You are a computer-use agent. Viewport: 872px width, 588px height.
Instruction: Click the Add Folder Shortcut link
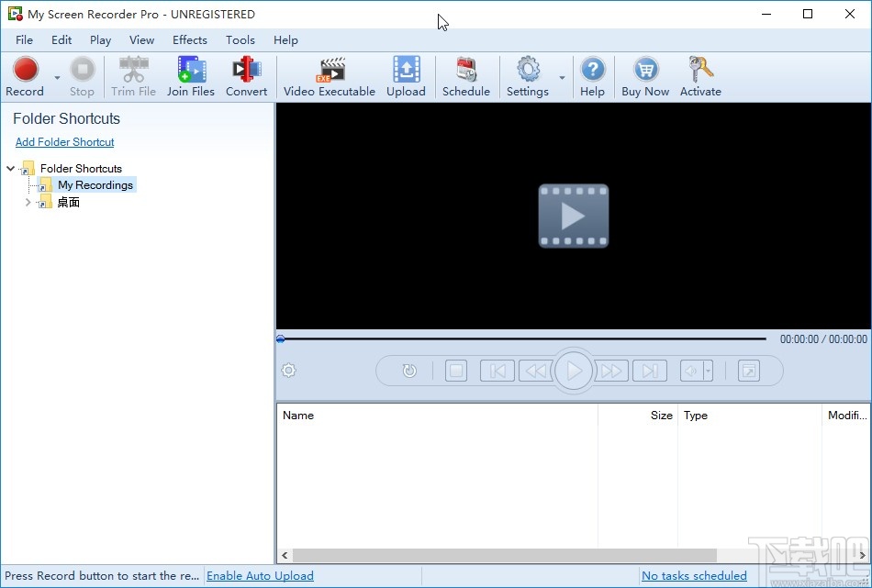point(64,141)
